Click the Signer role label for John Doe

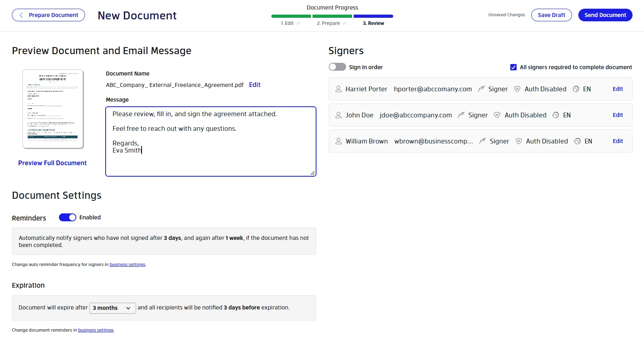[x=478, y=115]
